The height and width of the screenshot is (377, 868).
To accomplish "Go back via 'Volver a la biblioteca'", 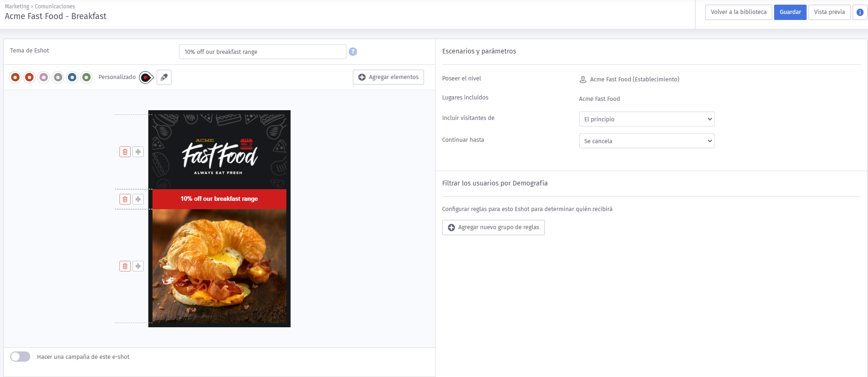I will coord(739,12).
